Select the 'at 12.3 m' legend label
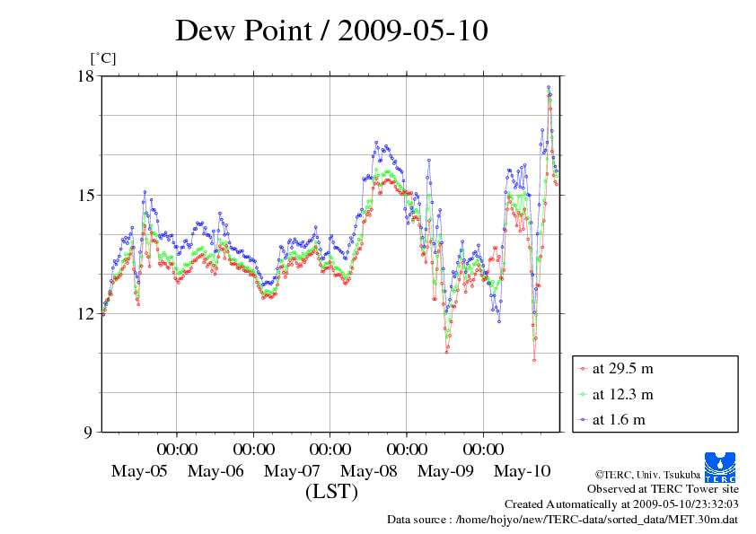This screenshot has width=756, height=534. pyautogui.click(x=623, y=395)
